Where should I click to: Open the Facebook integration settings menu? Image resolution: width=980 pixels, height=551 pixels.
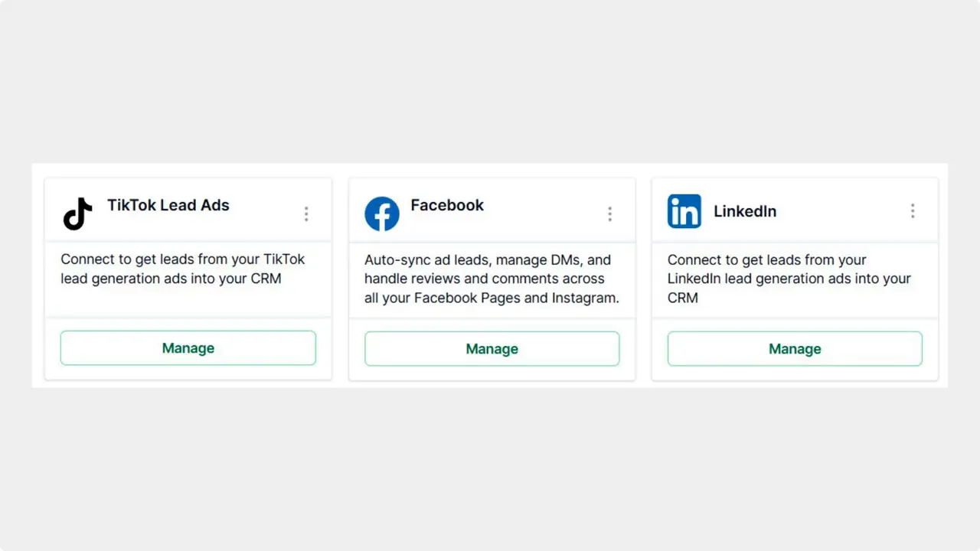tap(610, 214)
